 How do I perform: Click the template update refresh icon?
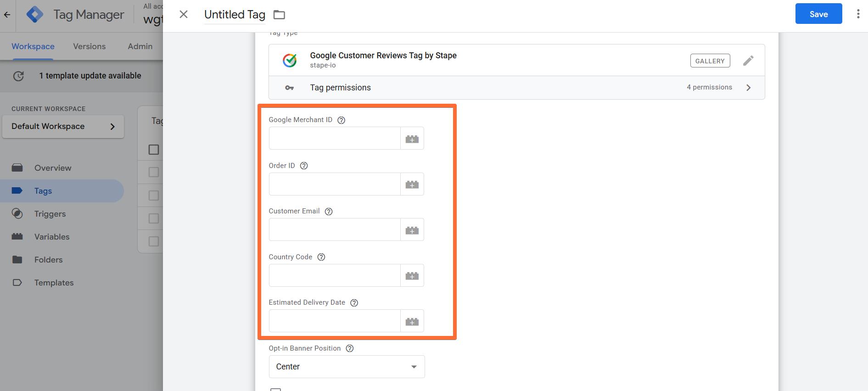pos(18,76)
